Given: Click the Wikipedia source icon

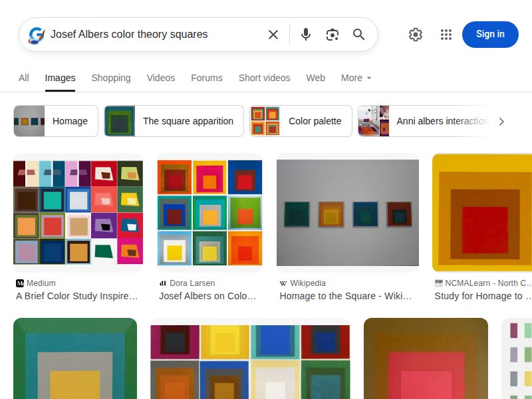Looking at the screenshot, I should coord(282,283).
